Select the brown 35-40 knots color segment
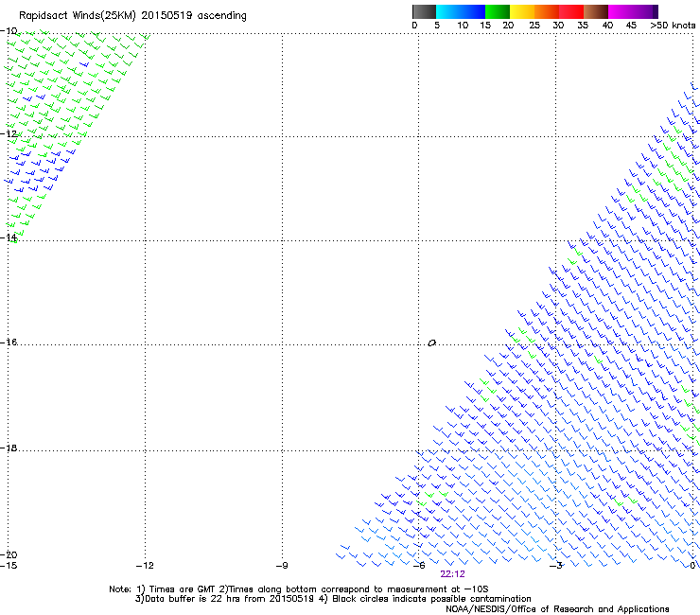The width and height of the screenshot is (700, 615). point(596,11)
